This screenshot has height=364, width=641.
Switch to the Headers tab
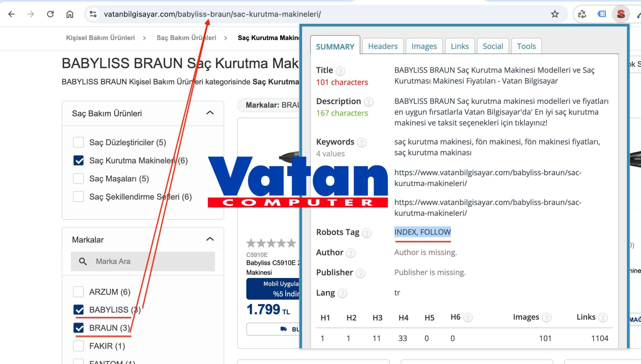tap(382, 46)
